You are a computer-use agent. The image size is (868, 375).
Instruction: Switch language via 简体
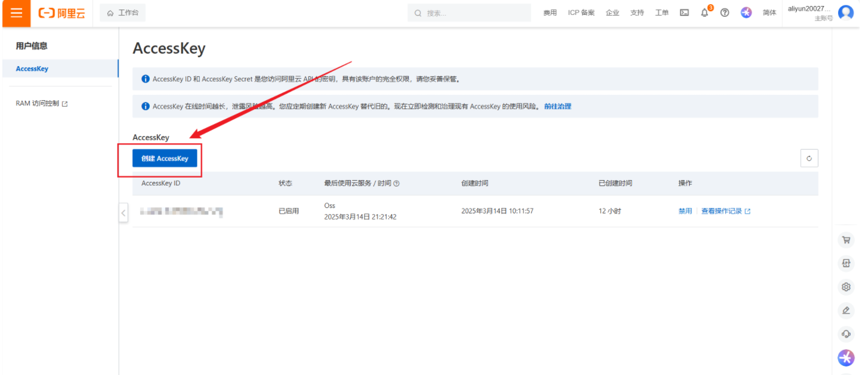coord(770,13)
